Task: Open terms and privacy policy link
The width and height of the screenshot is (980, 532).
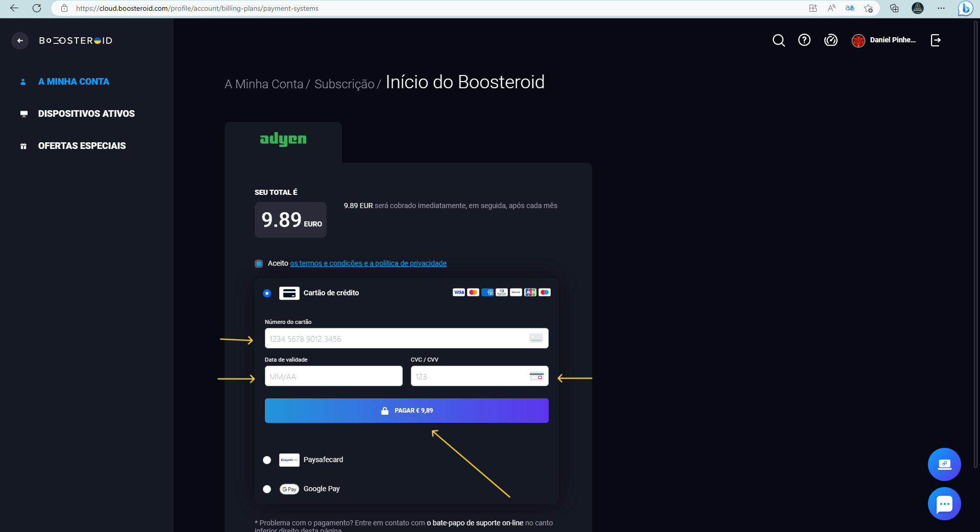Action: pos(368,263)
